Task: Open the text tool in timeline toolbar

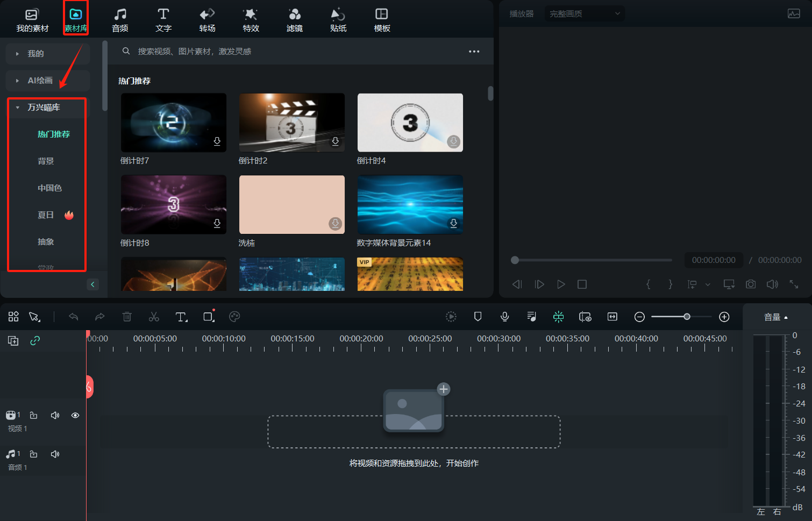Action: (181, 317)
